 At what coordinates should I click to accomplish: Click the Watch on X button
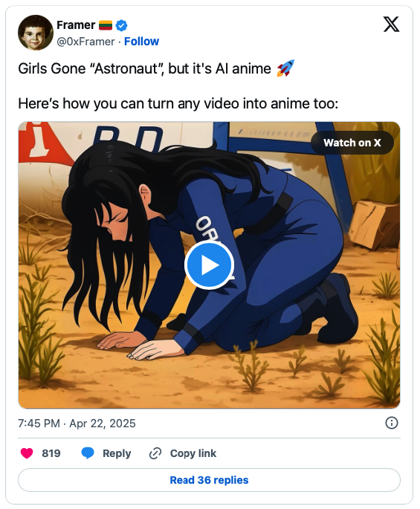click(x=352, y=143)
